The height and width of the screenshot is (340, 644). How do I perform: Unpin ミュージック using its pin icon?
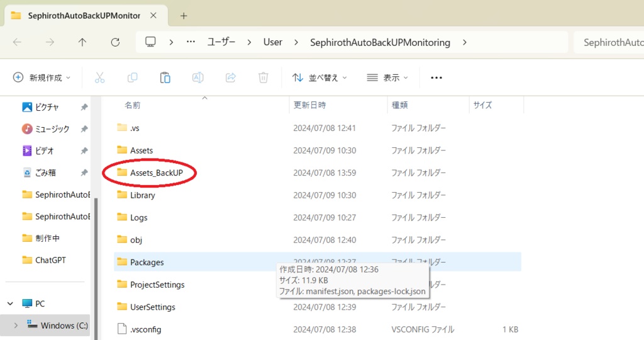pyautogui.click(x=84, y=128)
